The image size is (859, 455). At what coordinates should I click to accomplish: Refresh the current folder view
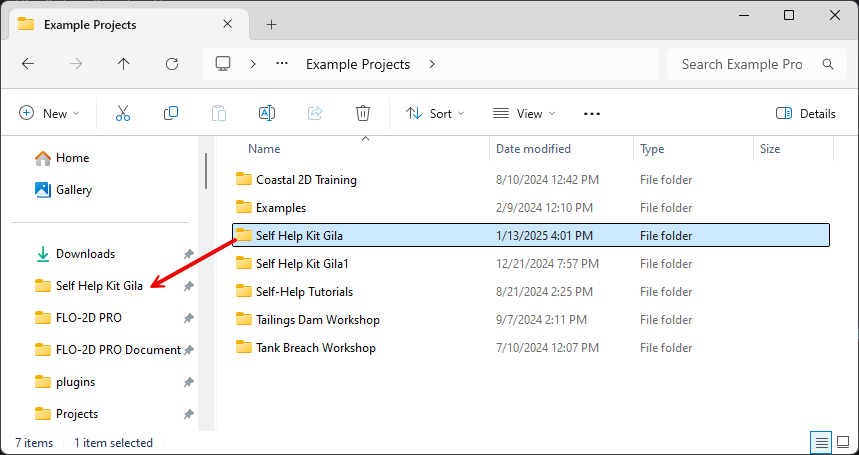[x=172, y=64]
